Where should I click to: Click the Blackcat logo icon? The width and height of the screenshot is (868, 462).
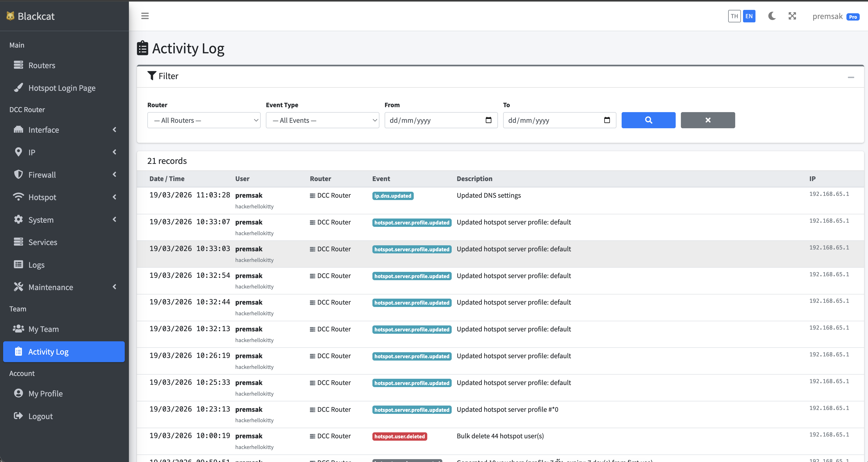pos(10,16)
